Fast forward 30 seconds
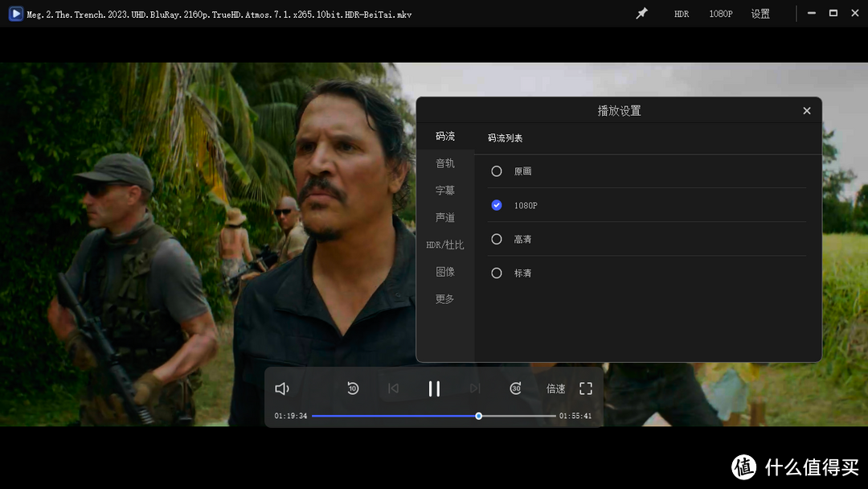This screenshot has height=489, width=868. point(515,388)
